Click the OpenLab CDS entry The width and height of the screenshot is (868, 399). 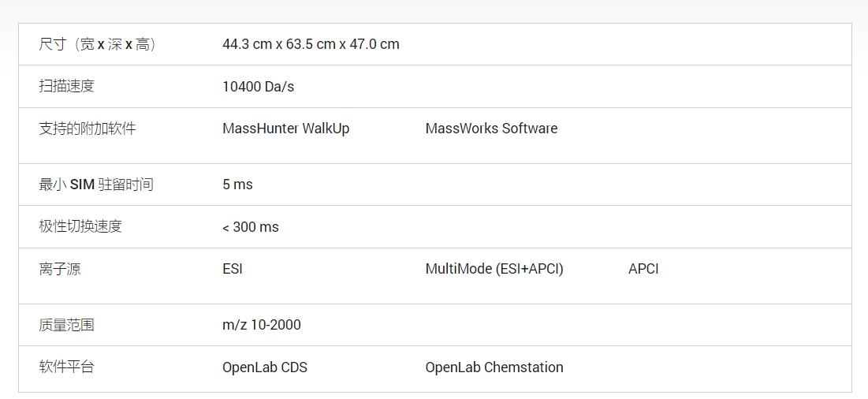click(x=265, y=367)
